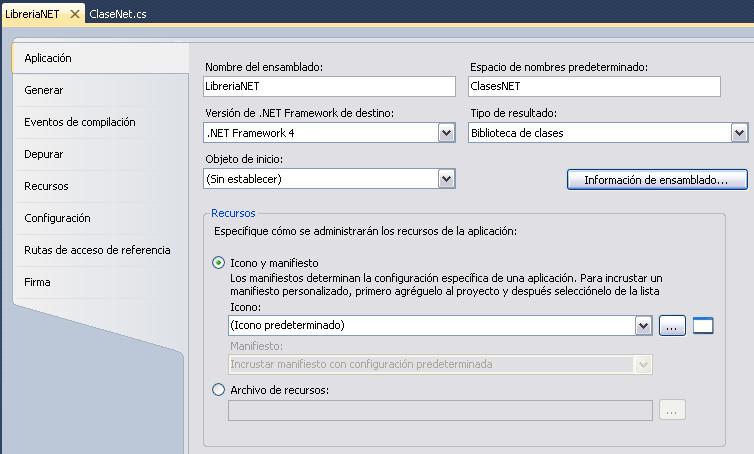Expand the .NET Framework version dropdown arrow

click(446, 133)
